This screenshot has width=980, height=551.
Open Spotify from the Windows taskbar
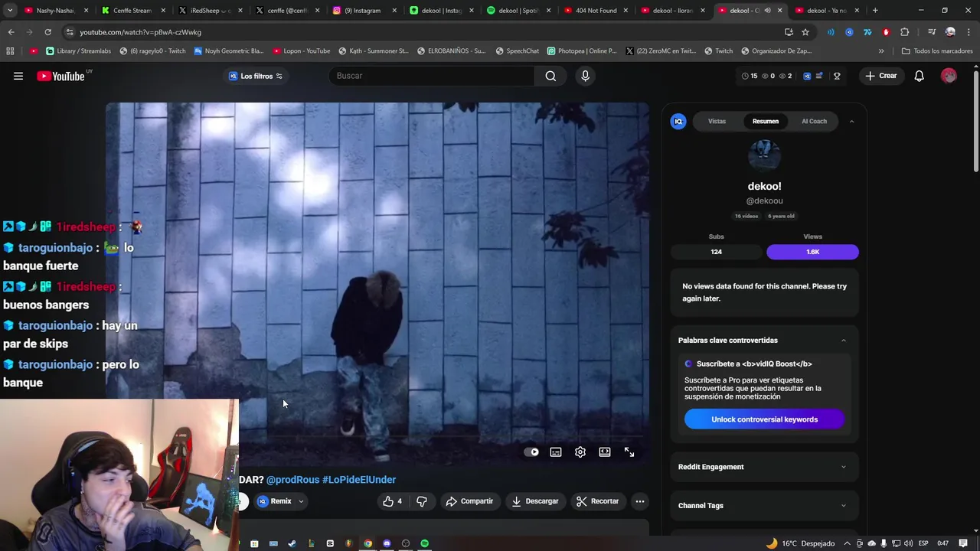(425, 543)
